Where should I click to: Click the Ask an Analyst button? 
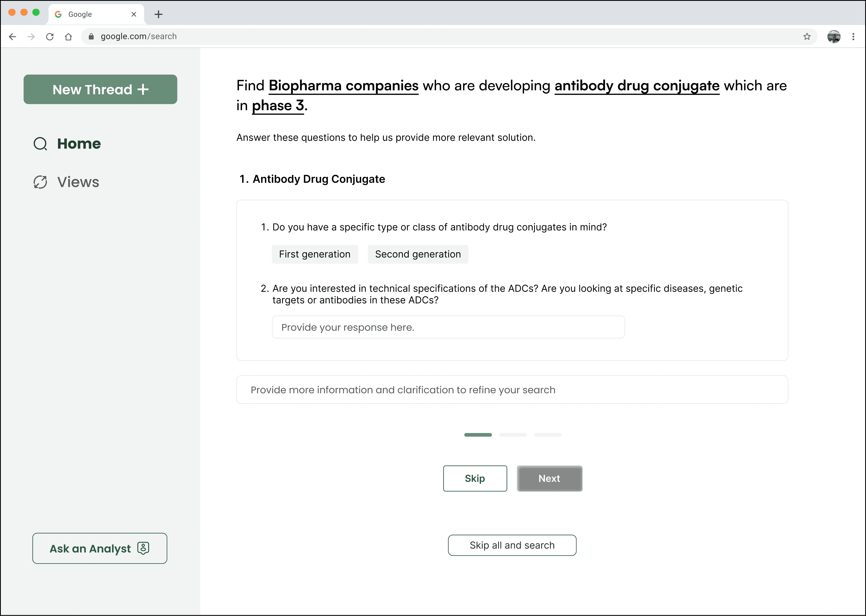99,548
